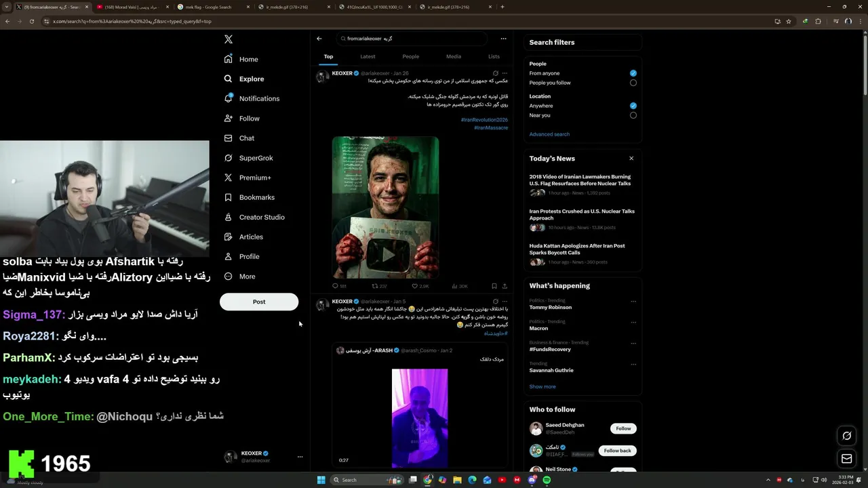Repost the Jan 26 KEOXER post
Image resolution: width=868 pixels, height=488 pixels.
(x=375, y=286)
